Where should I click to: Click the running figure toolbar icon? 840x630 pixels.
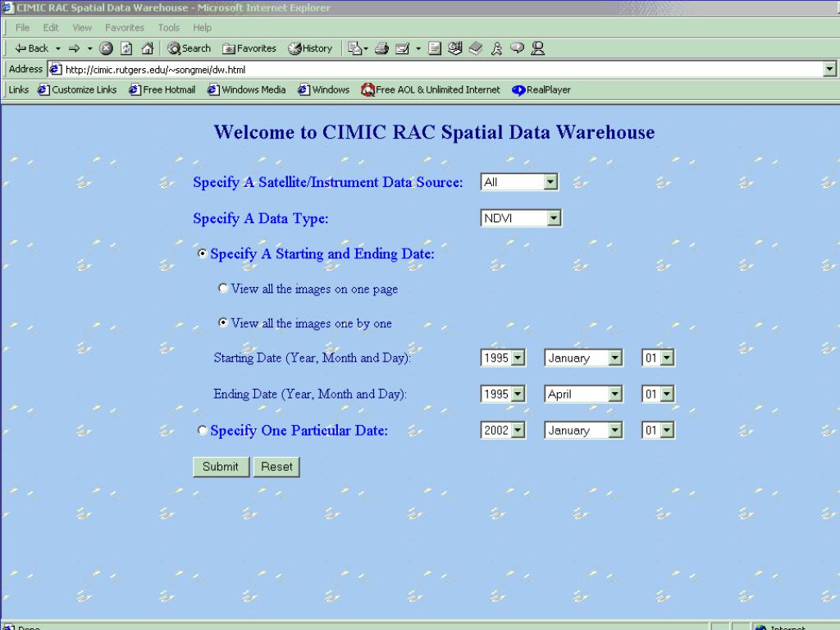click(496, 48)
